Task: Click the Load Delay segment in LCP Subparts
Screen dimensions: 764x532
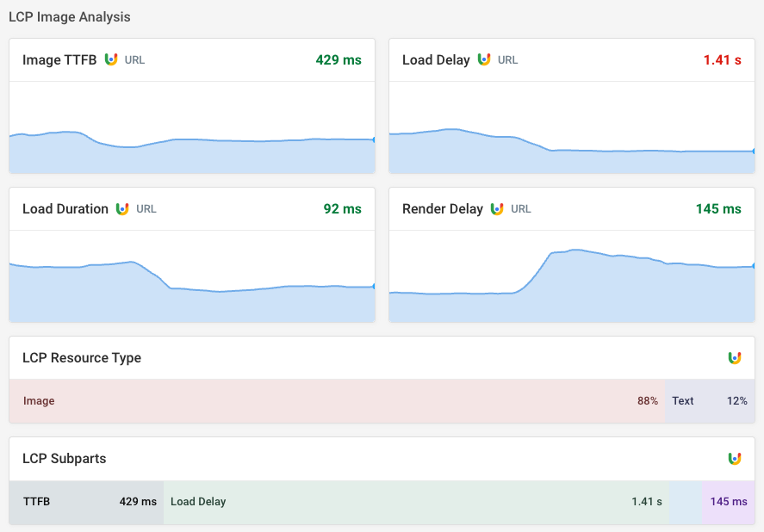Action: point(413,502)
